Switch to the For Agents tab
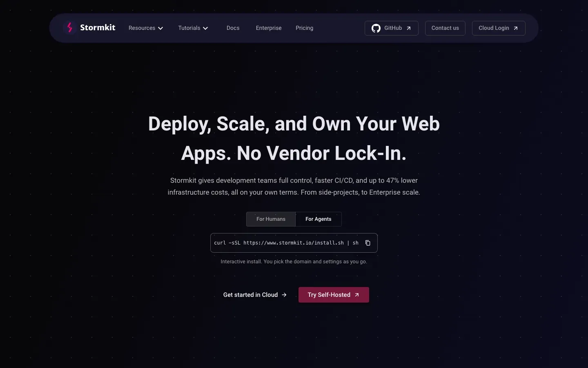 pos(318,219)
